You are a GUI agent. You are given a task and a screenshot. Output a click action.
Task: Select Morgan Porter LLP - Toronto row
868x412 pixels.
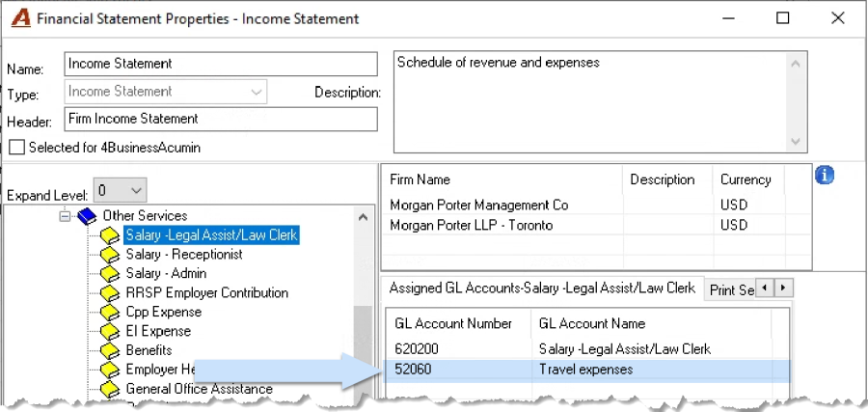596,226
